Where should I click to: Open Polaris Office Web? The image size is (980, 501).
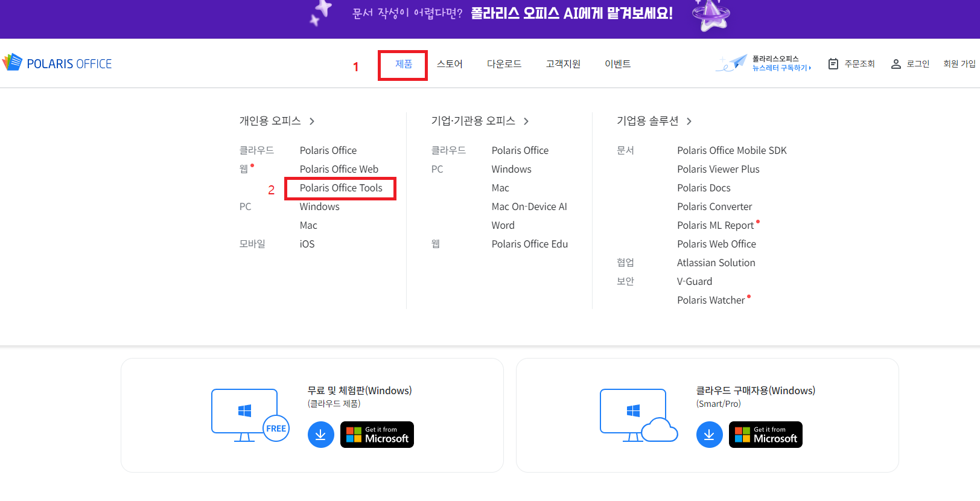pos(339,169)
